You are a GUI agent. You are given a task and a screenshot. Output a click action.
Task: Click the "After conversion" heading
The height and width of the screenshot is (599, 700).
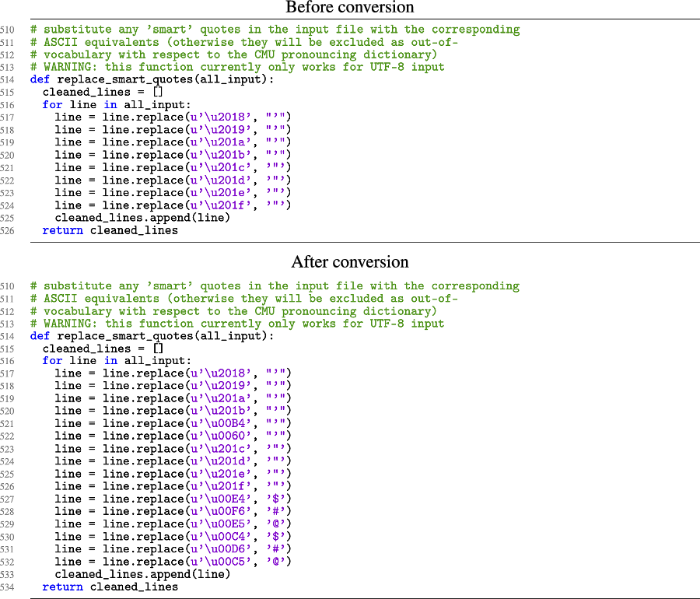point(349,261)
